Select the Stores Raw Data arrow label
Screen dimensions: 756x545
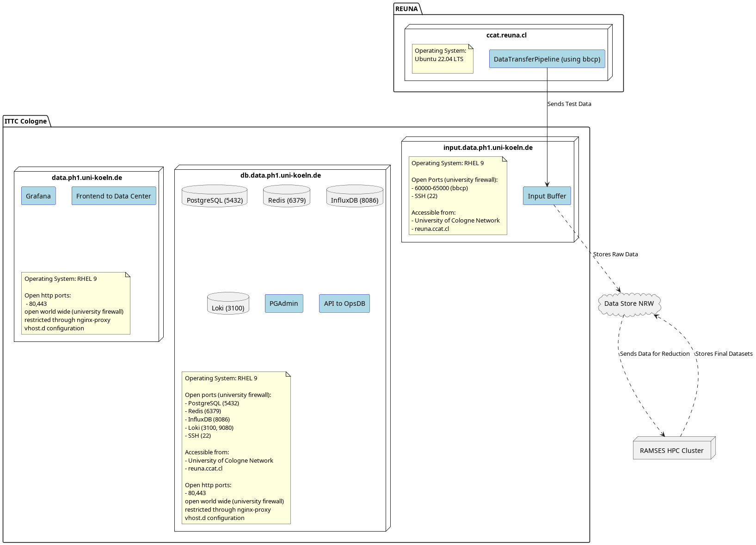(x=615, y=254)
